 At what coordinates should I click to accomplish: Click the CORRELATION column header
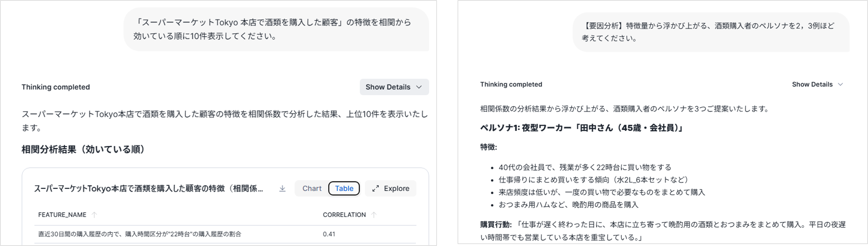click(x=344, y=215)
